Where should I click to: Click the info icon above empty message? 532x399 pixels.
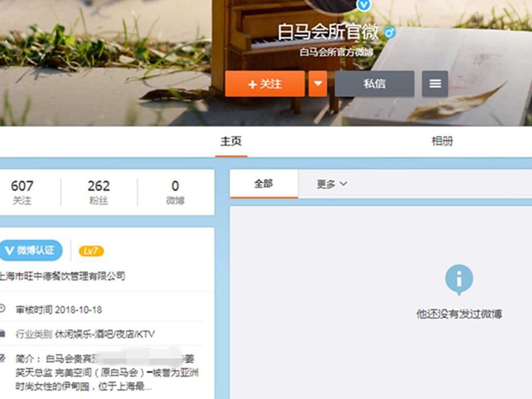[x=459, y=280]
